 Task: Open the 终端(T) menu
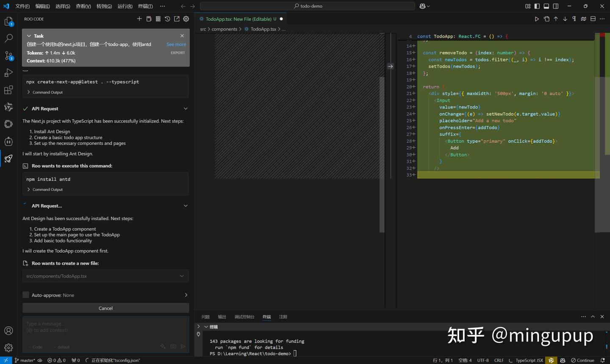pyautogui.click(x=145, y=6)
